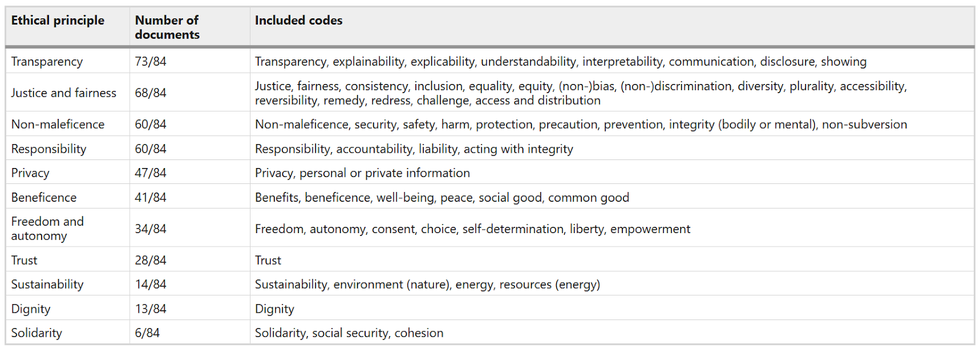Select the Non-maleficence row label
Screen dimensions: 980x352
tap(58, 124)
